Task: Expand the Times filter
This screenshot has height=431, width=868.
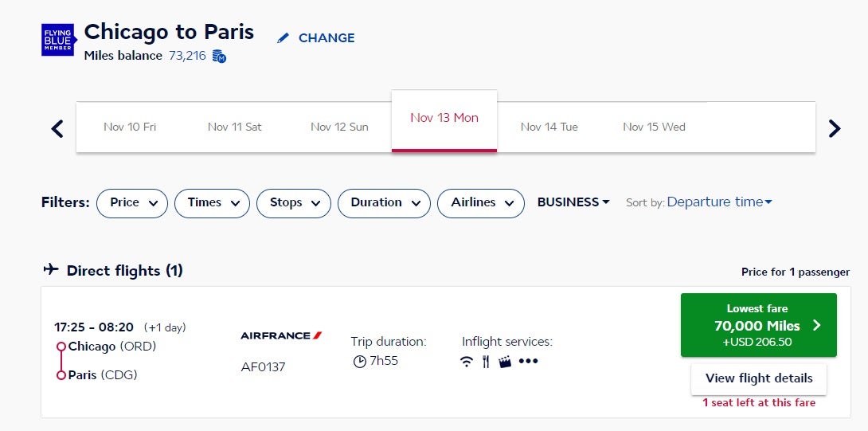Action: click(x=212, y=203)
